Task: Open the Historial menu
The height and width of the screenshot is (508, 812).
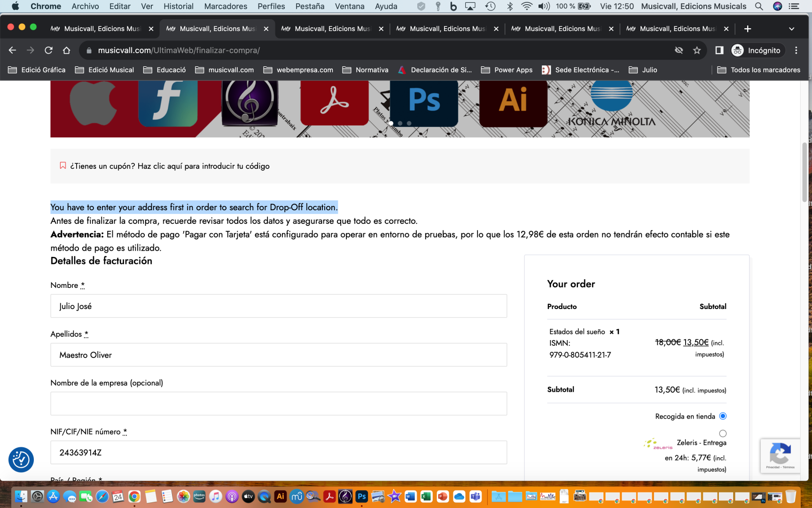Action: (179, 6)
